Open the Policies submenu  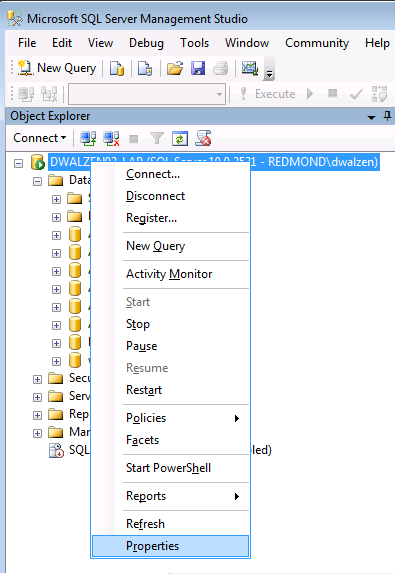pos(171,418)
